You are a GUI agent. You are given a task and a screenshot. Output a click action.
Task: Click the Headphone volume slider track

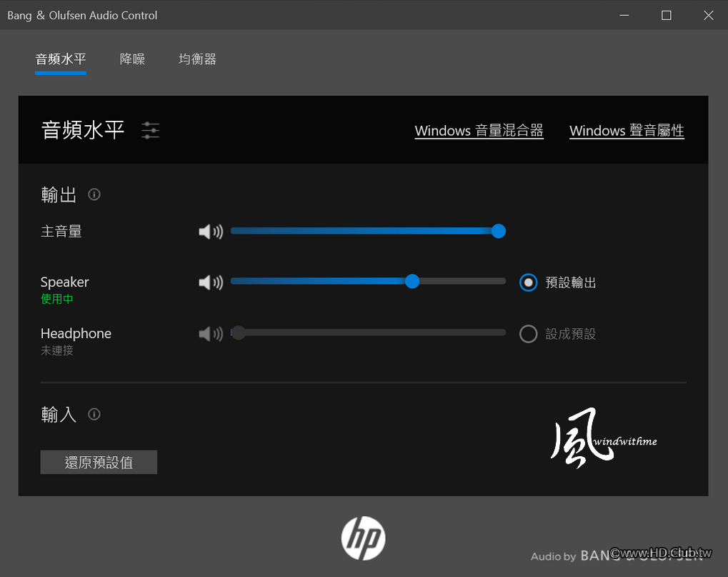[x=368, y=332]
